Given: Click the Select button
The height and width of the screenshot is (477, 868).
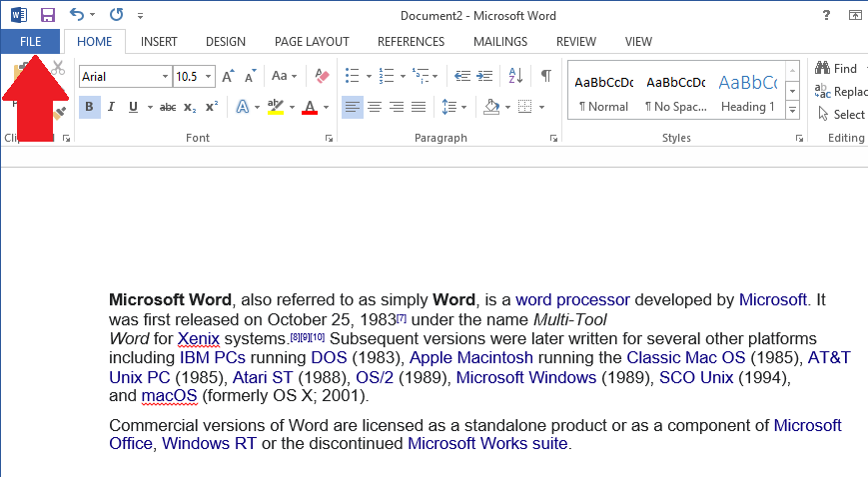Looking at the screenshot, I should point(841,114).
